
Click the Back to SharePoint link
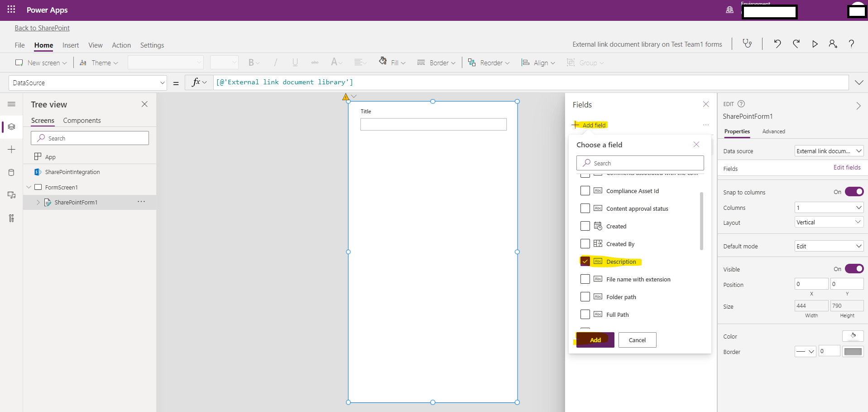point(42,28)
